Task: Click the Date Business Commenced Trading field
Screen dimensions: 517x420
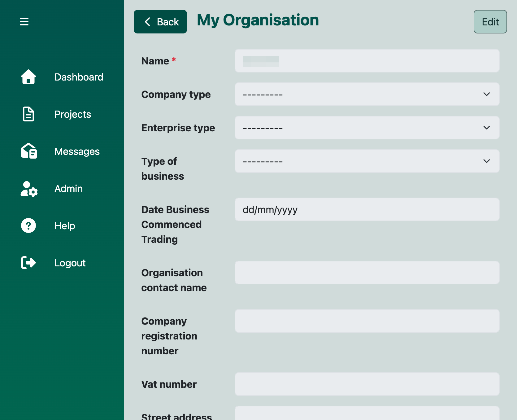Action: [367, 209]
